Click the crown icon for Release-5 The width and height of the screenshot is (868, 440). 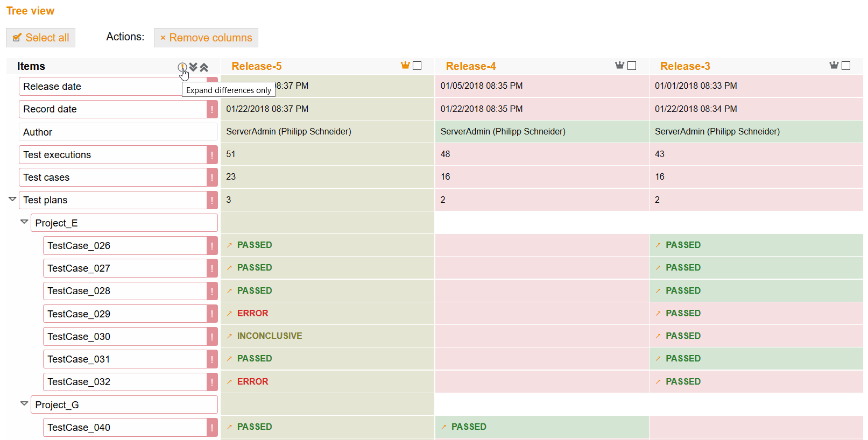(x=405, y=66)
